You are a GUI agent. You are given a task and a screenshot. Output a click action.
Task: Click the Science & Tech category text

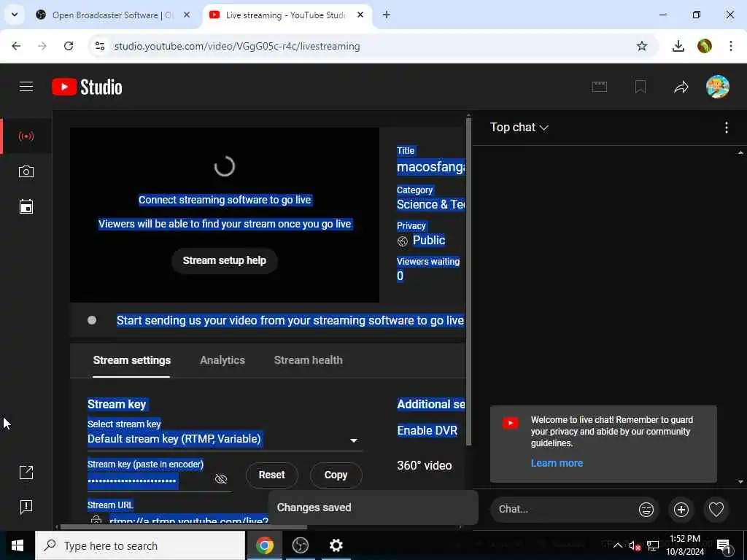pos(430,204)
